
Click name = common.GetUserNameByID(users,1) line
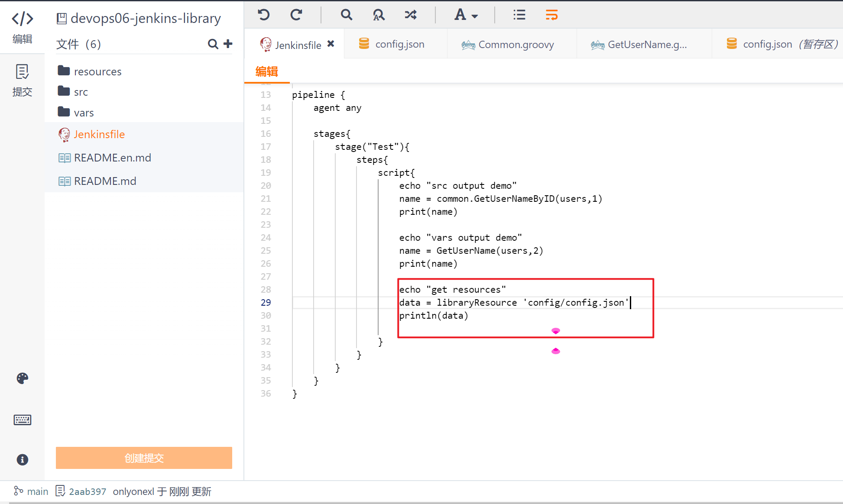click(x=501, y=199)
